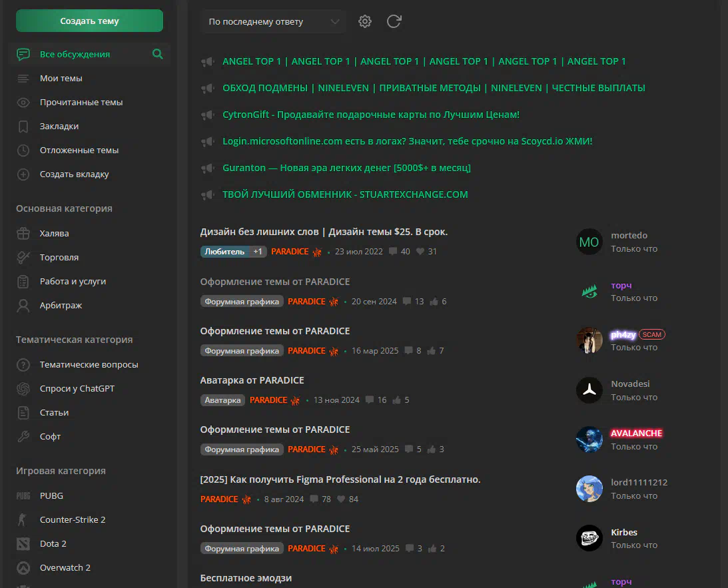Open mortedo avatar thumbnail
728x588 pixels.
click(589, 242)
